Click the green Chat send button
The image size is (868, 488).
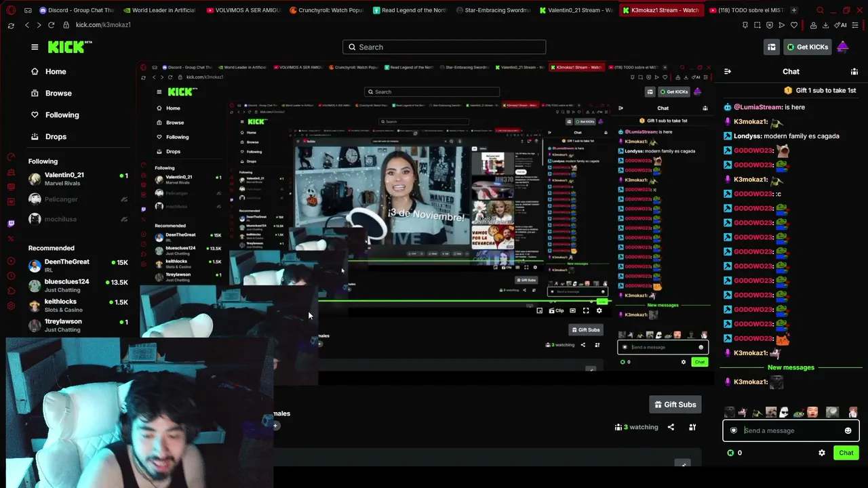(x=846, y=453)
